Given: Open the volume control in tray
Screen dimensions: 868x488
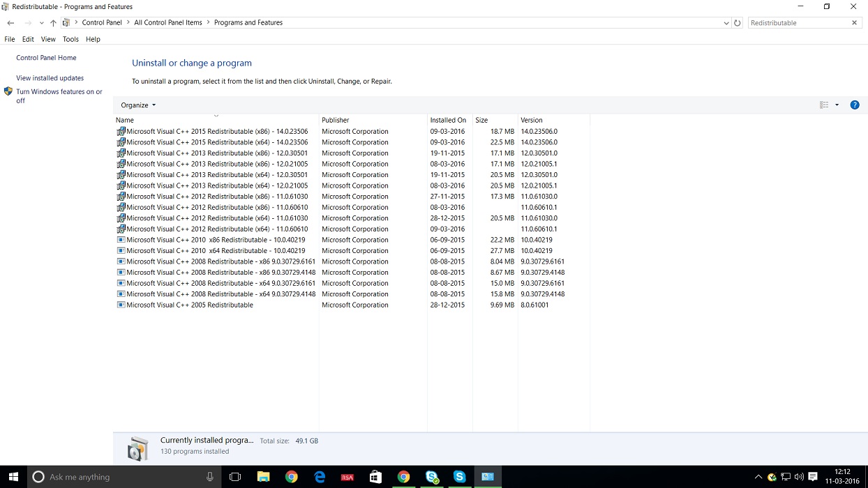Looking at the screenshot, I should coord(799,477).
